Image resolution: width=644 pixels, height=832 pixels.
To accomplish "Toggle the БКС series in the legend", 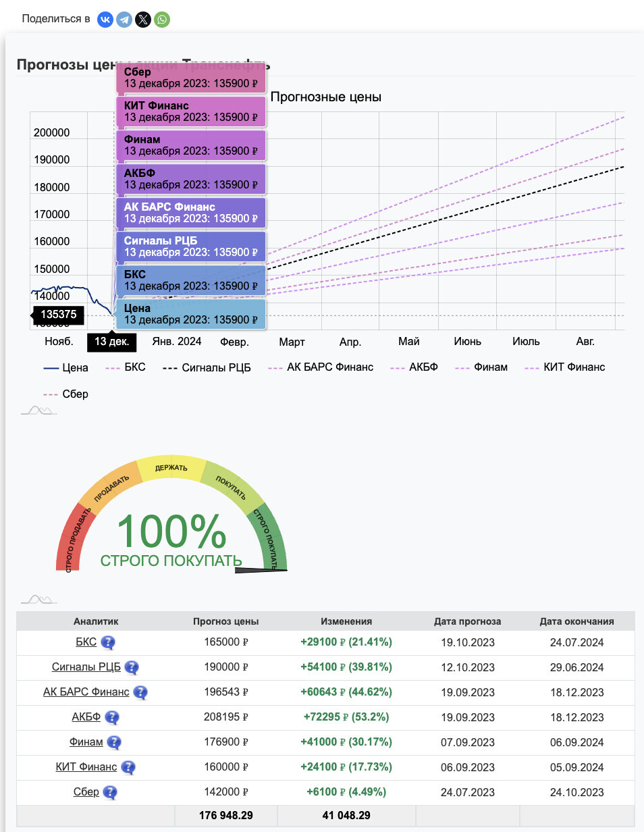I will (126, 367).
